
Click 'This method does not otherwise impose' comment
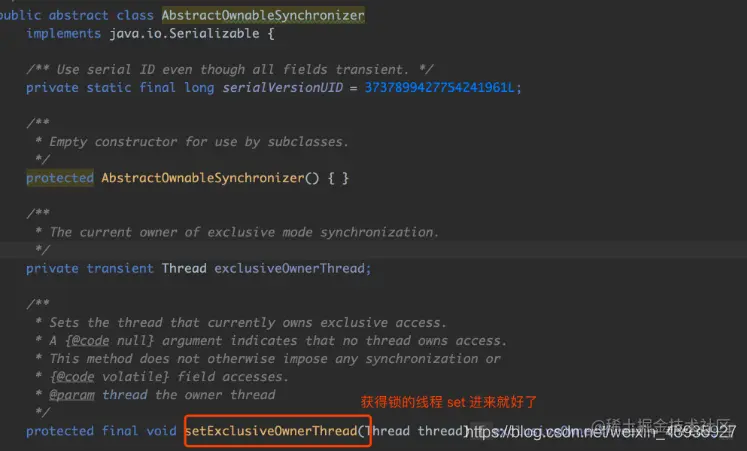(274, 359)
